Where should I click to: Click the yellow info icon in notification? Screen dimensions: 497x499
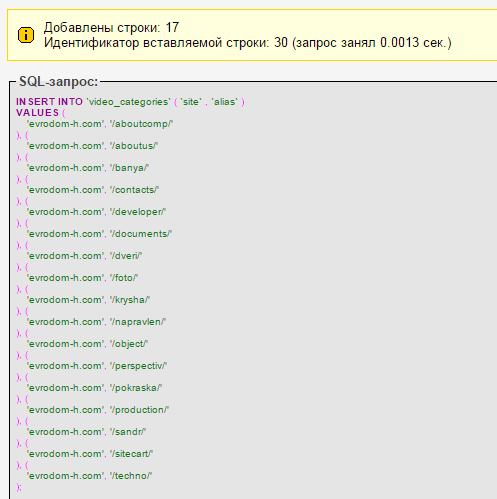26,35
